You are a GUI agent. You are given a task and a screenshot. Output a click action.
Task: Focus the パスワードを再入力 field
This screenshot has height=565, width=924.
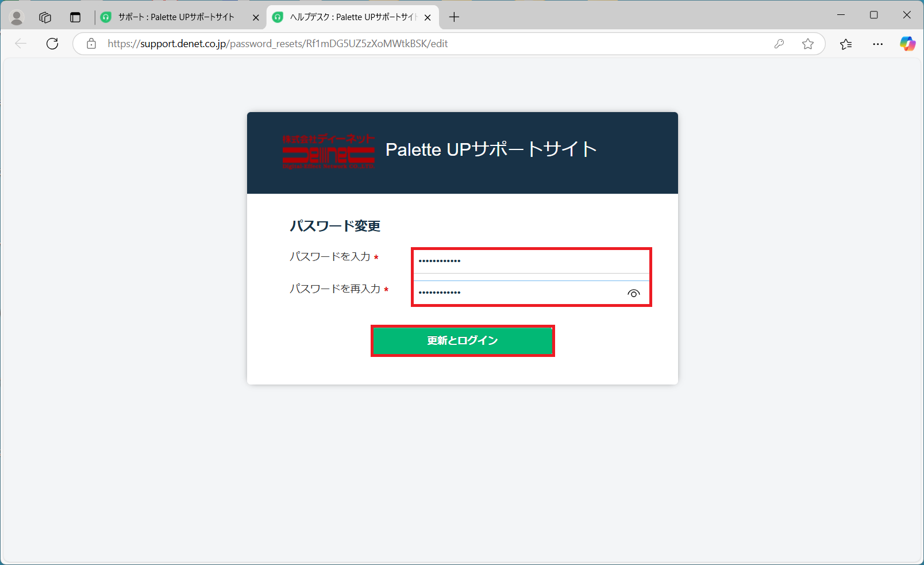pyautogui.click(x=531, y=293)
